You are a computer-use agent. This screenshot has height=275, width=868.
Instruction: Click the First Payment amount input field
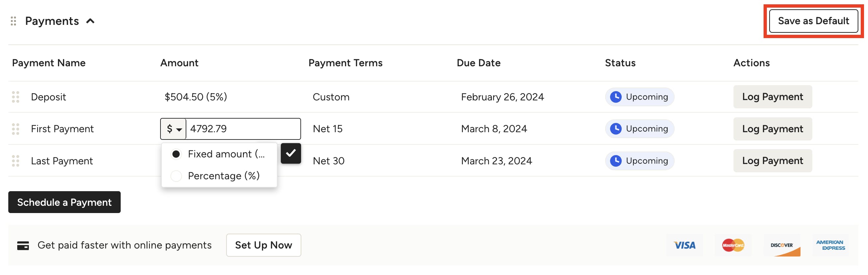tap(243, 129)
